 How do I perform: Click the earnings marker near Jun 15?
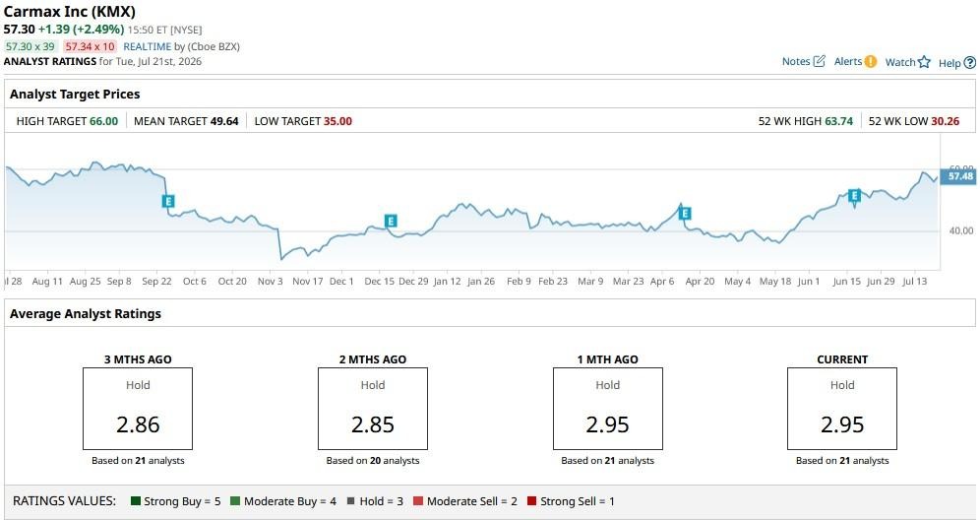coord(854,195)
